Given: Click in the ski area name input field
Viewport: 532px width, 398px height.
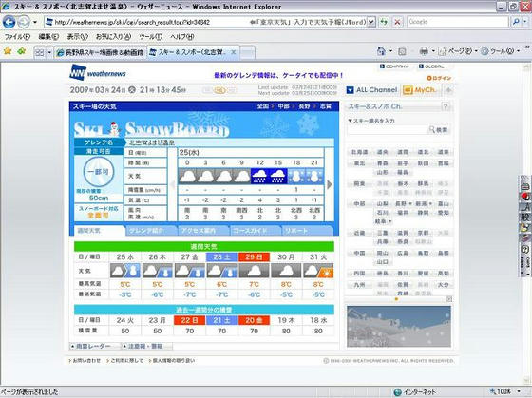Looking at the screenshot, I should tap(388, 129).
